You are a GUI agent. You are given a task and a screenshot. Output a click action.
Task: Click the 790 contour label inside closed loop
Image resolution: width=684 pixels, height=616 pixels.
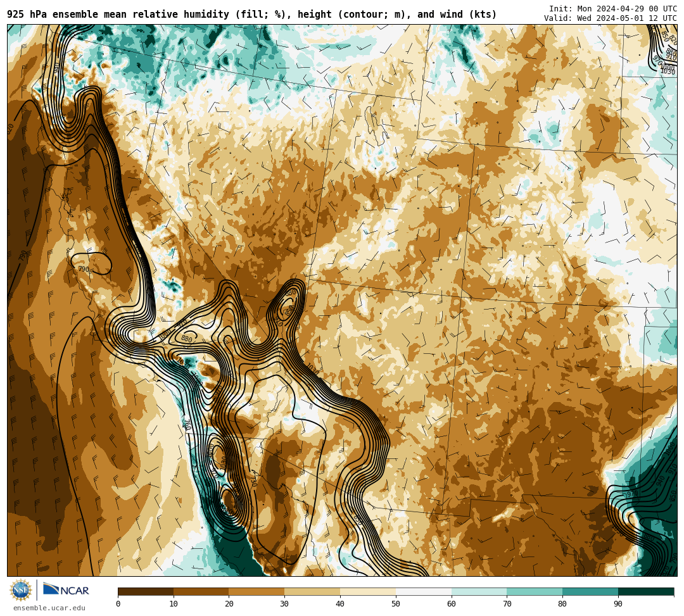pos(84,270)
